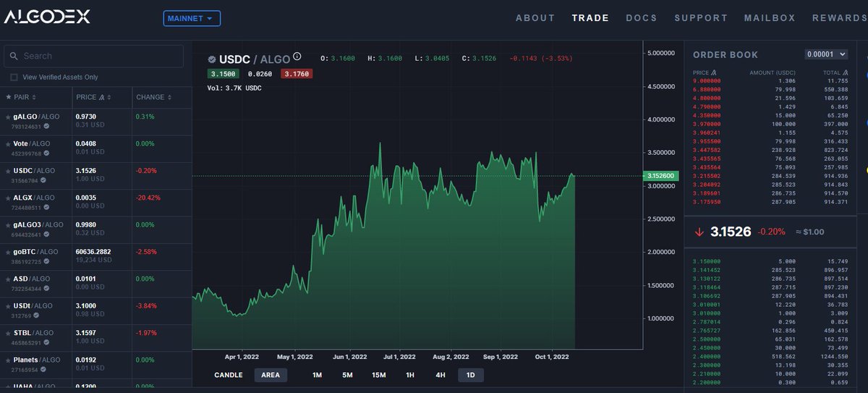Select the 1H chart interval

[x=410, y=375]
